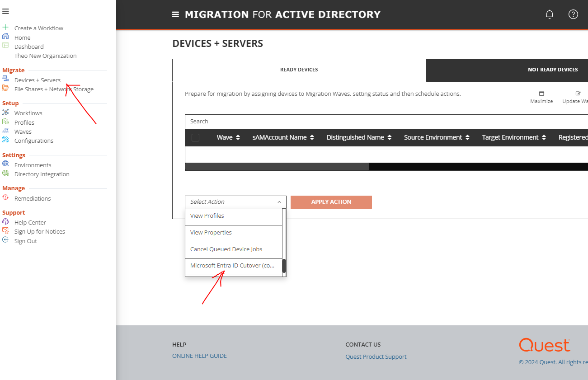Click the Workflows icon under Setup
The height and width of the screenshot is (380, 588).
(x=5, y=112)
